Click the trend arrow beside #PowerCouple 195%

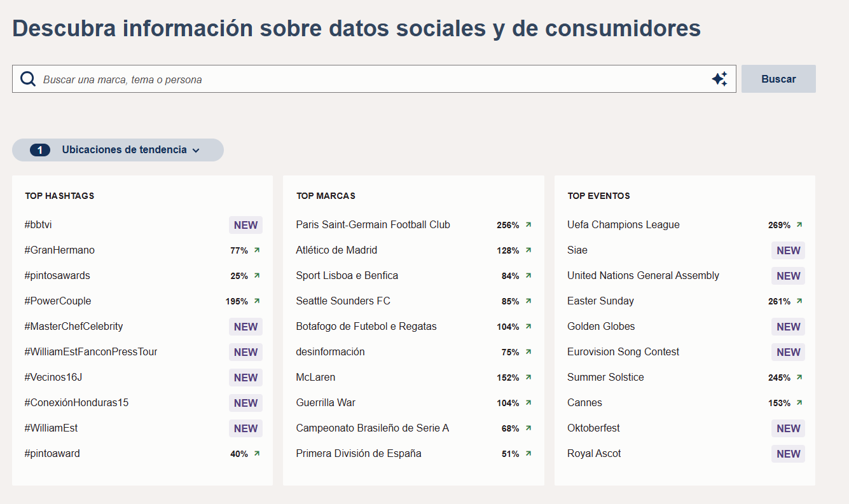257,301
